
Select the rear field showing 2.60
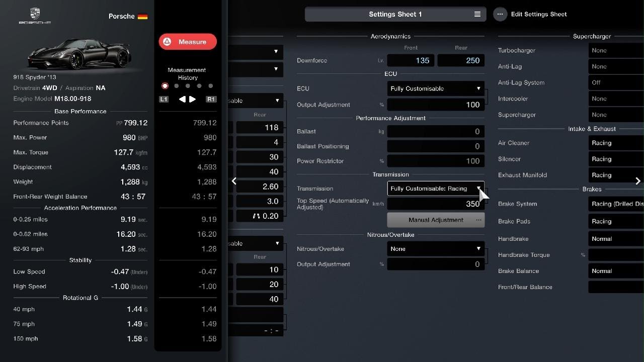coord(260,187)
